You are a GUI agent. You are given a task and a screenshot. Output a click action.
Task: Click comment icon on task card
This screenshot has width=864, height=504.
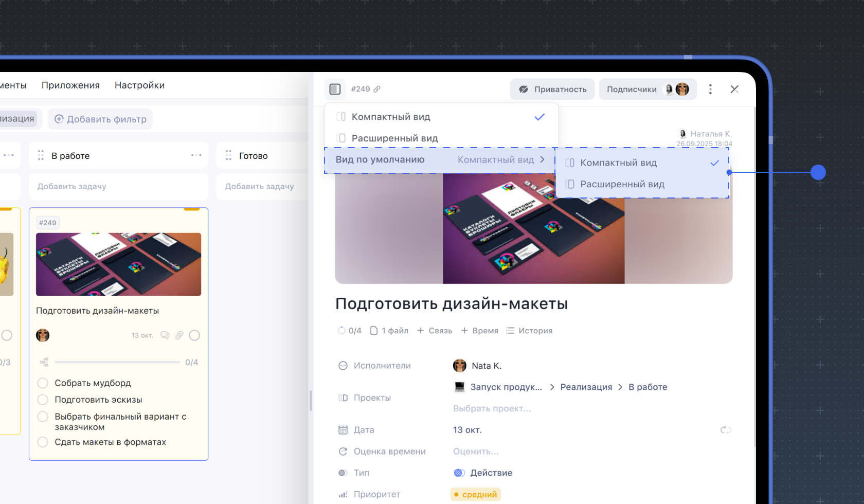165,335
